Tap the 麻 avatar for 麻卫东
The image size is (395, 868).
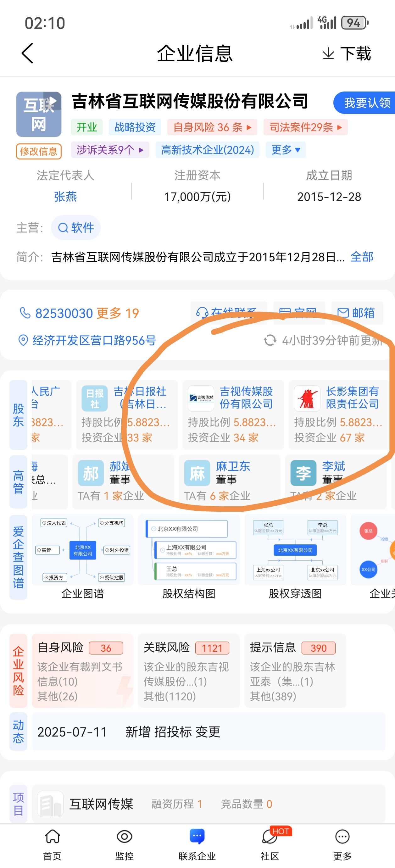click(x=197, y=473)
